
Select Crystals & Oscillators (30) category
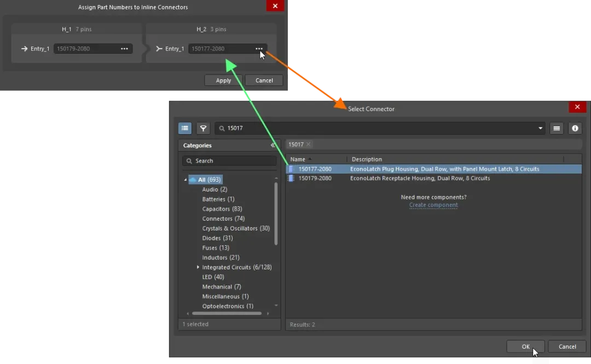[236, 228]
